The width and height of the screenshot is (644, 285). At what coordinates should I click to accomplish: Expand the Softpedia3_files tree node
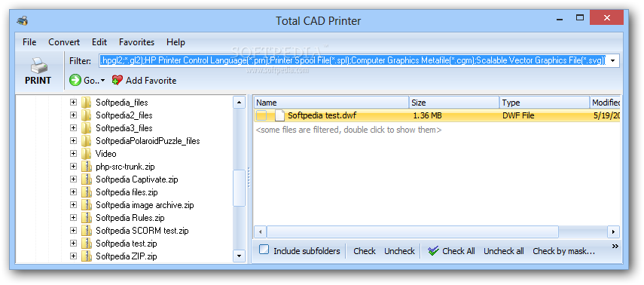[73, 128]
